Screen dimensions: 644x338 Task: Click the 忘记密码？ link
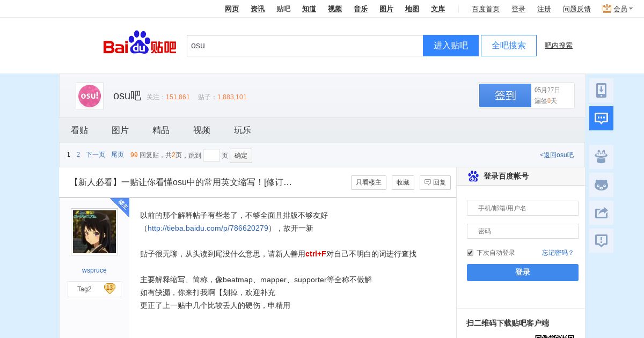click(558, 253)
